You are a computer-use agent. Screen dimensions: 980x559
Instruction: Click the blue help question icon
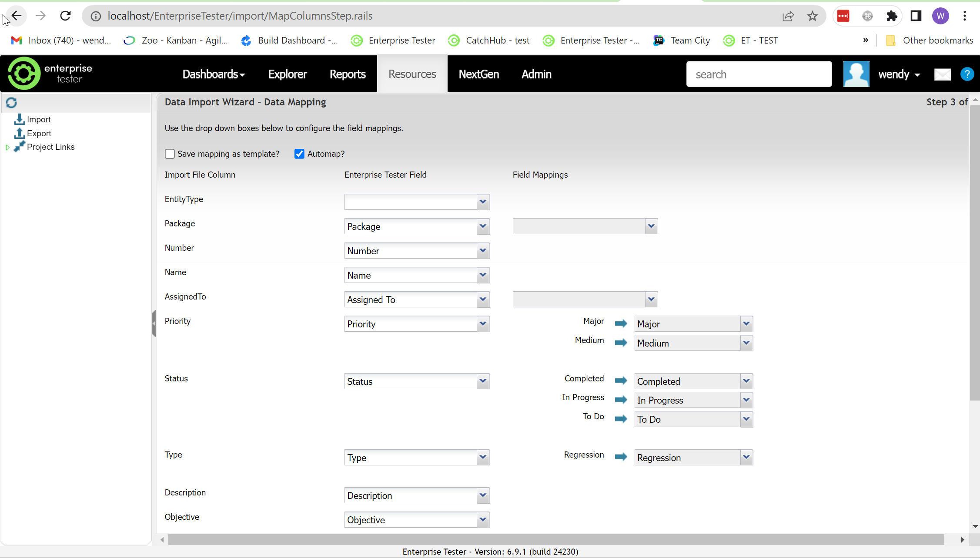pyautogui.click(x=967, y=74)
